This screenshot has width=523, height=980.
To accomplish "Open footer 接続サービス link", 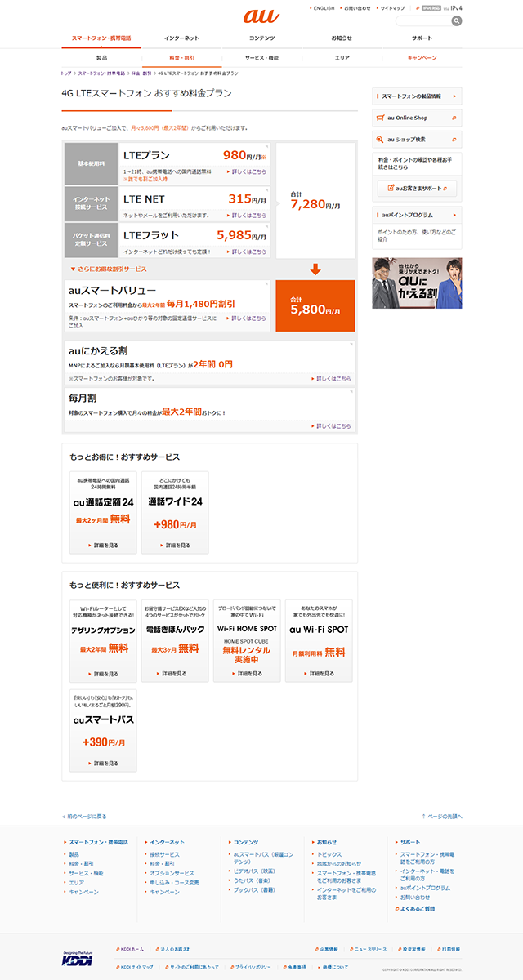I will click(164, 854).
